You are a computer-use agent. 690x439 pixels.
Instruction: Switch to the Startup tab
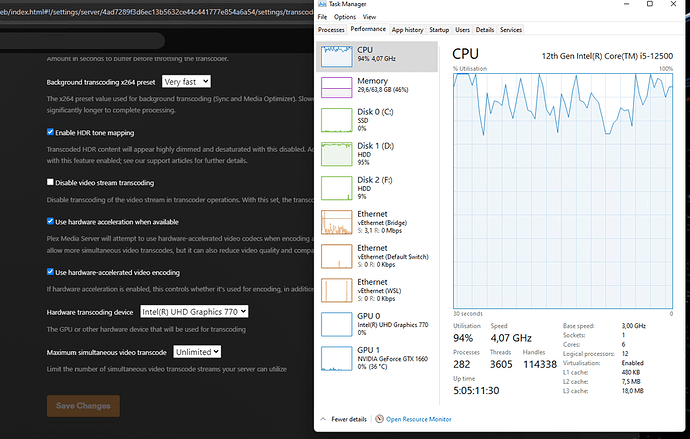[x=439, y=29]
